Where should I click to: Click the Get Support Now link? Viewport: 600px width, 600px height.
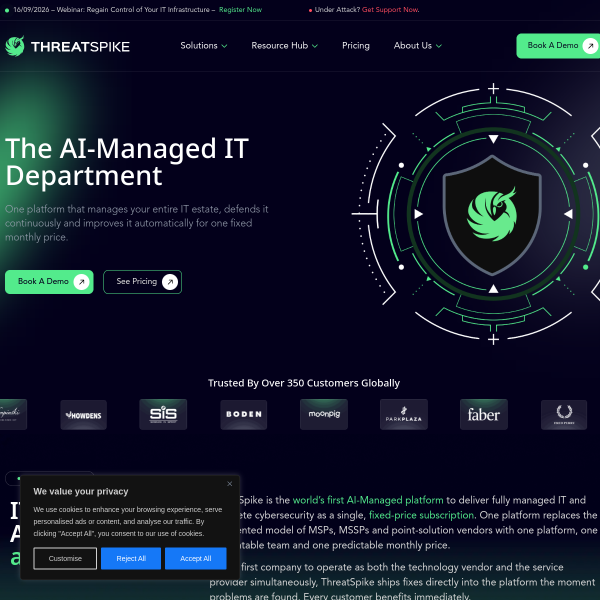[390, 10]
